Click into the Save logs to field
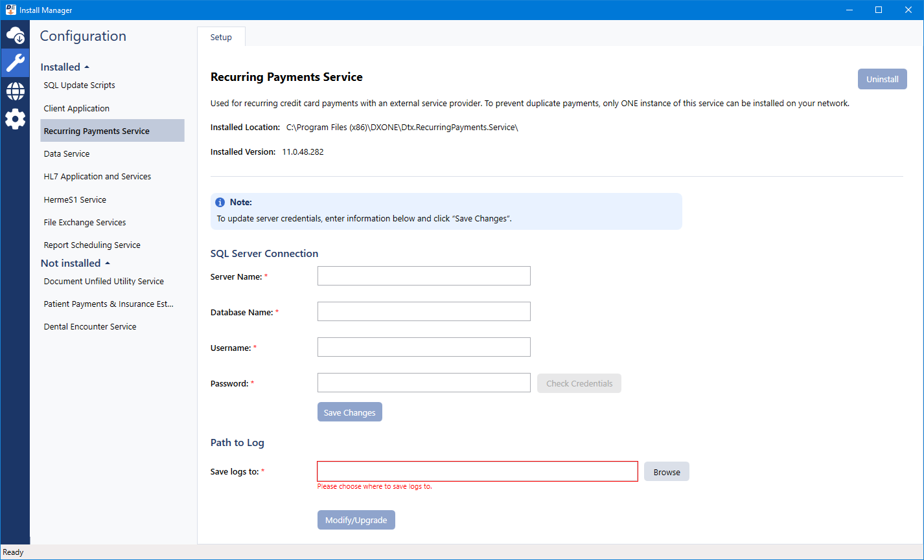Screen dimensions: 924x560 [478, 471]
